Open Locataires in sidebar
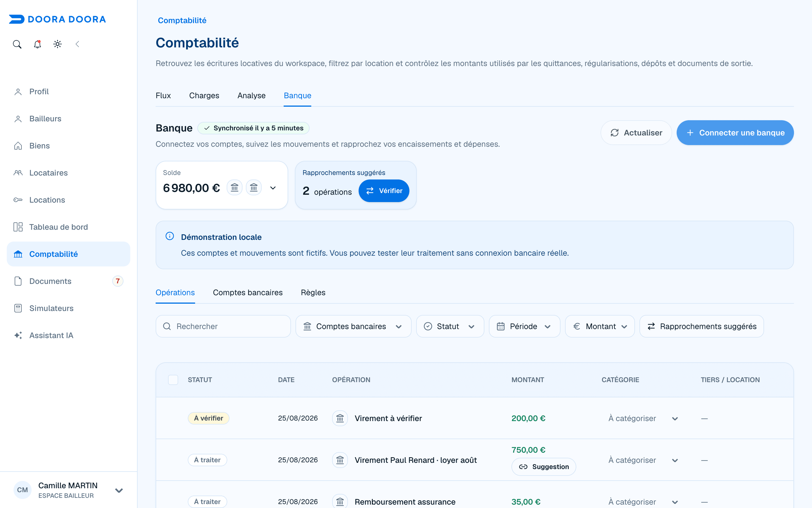This screenshot has width=812, height=508. point(69,173)
